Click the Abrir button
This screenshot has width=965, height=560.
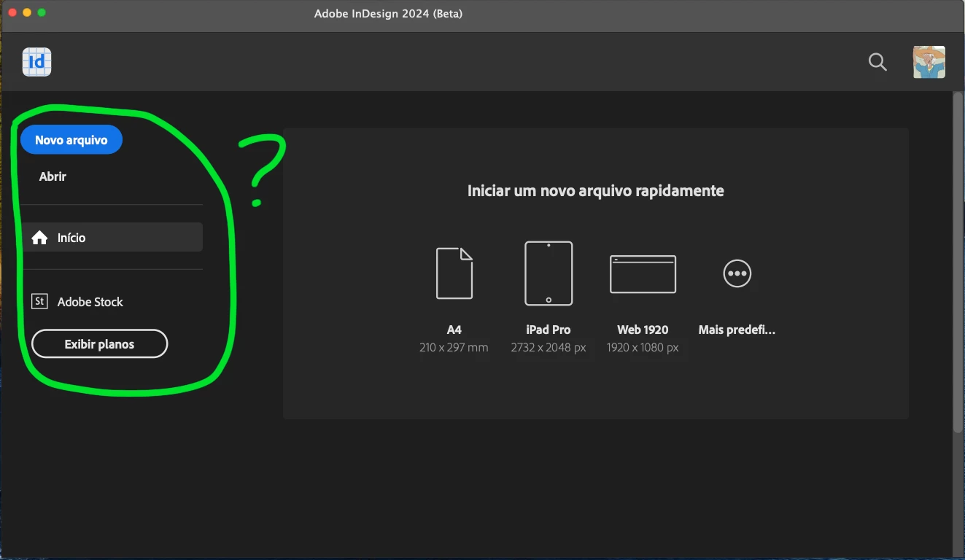tap(53, 176)
